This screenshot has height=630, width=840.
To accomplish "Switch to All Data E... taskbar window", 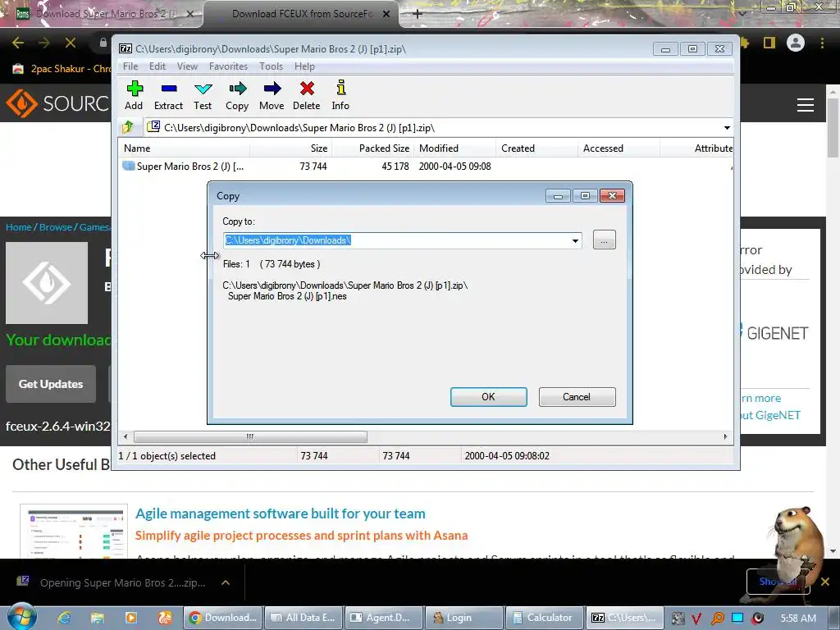I will pos(304,618).
